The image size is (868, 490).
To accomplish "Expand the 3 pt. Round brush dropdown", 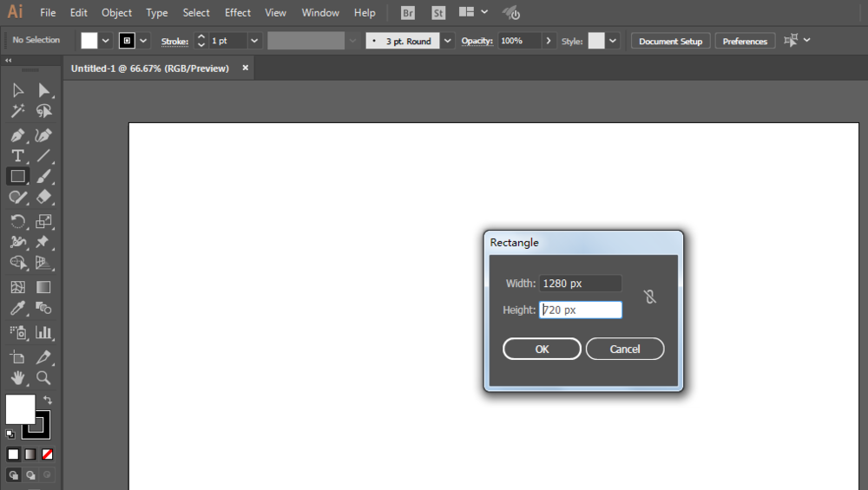I will 447,41.
